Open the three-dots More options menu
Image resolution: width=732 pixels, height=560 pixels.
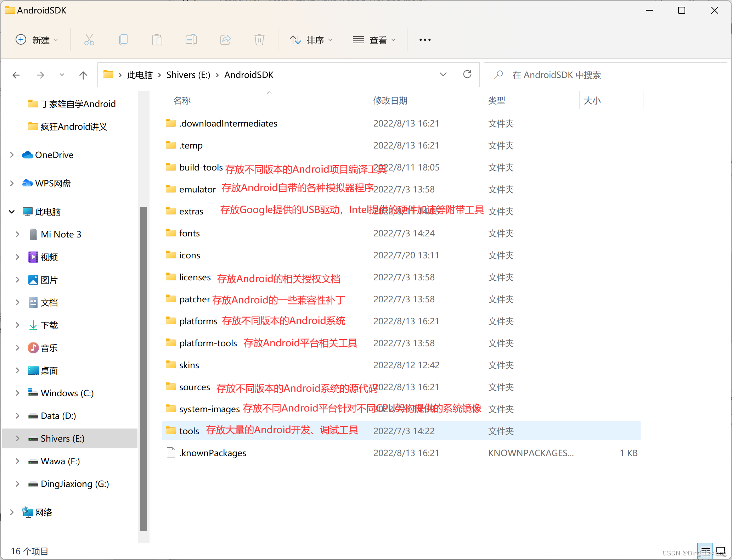[425, 40]
